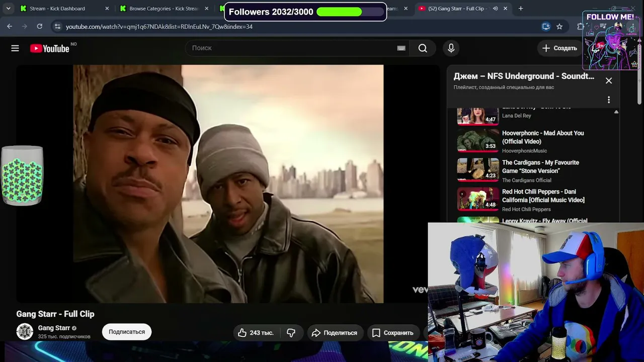
Task: Start voice search with the microphone icon
Action: tap(451, 48)
